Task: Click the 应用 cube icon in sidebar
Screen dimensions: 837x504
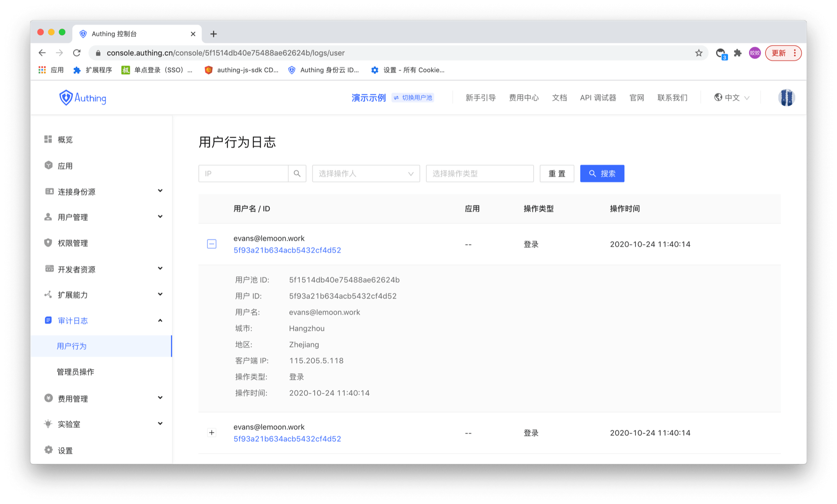Action: (48, 165)
